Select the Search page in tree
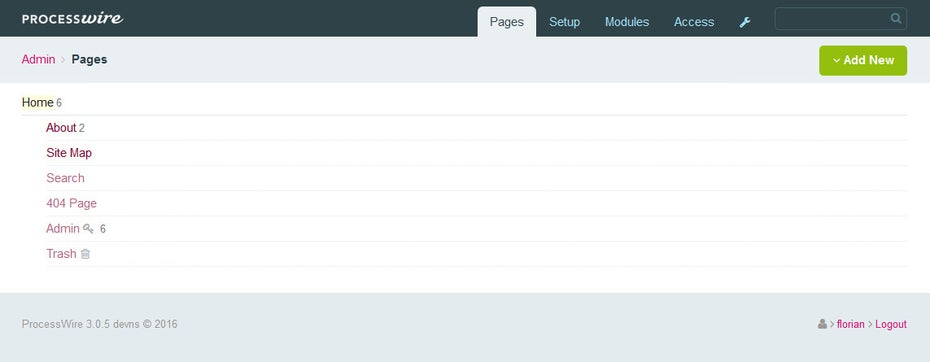 point(65,178)
